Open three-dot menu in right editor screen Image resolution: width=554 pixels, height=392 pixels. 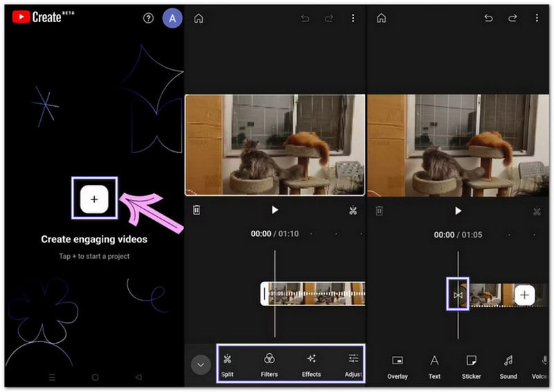pyautogui.click(x=536, y=18)
